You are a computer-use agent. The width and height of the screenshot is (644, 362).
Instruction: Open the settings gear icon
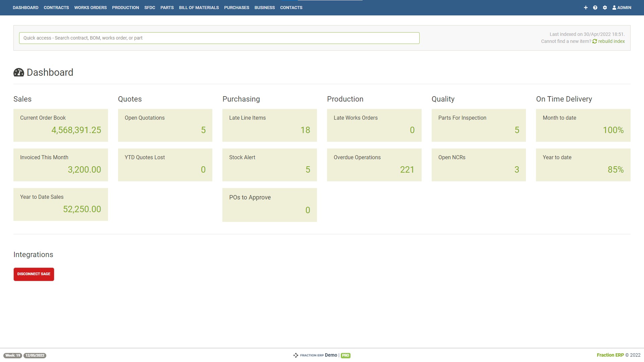point(605,7)
